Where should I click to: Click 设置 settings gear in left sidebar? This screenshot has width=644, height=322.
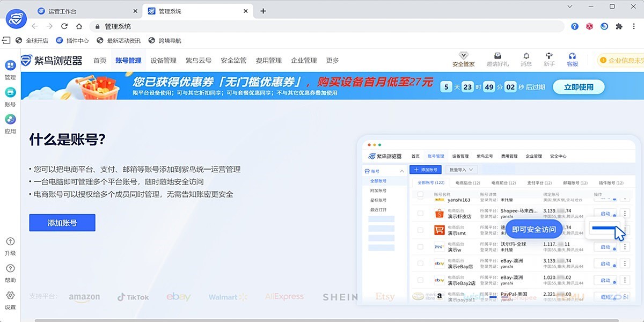click(10, 296)
